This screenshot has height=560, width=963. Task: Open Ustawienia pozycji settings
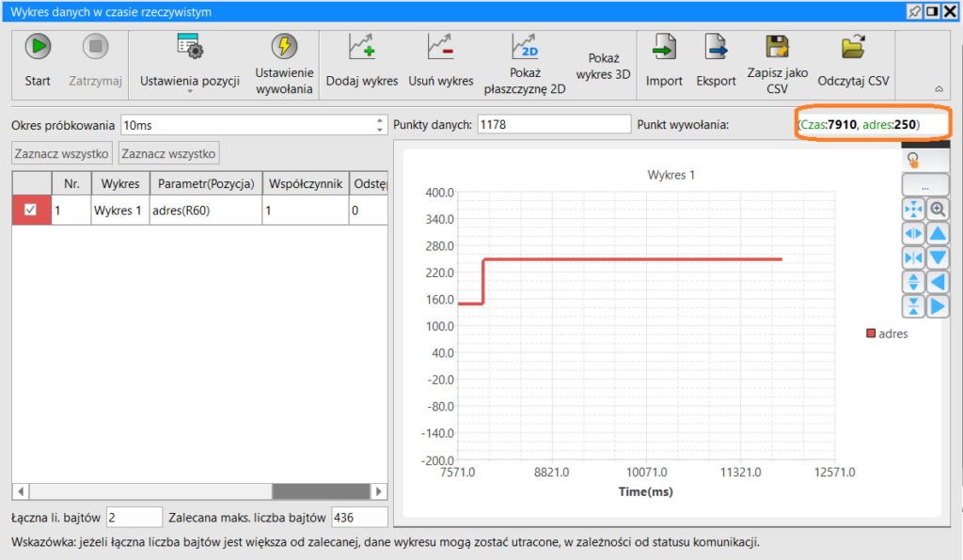coord(190,61)
